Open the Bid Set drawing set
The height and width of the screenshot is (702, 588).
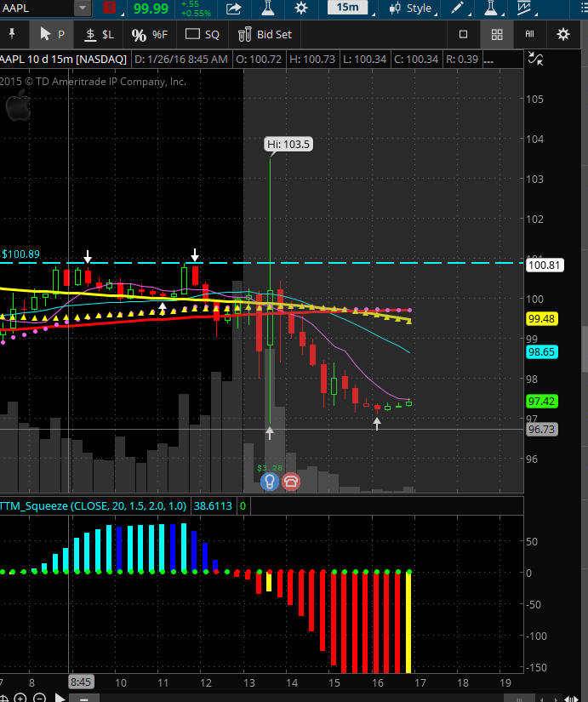[x=265, y=35]
